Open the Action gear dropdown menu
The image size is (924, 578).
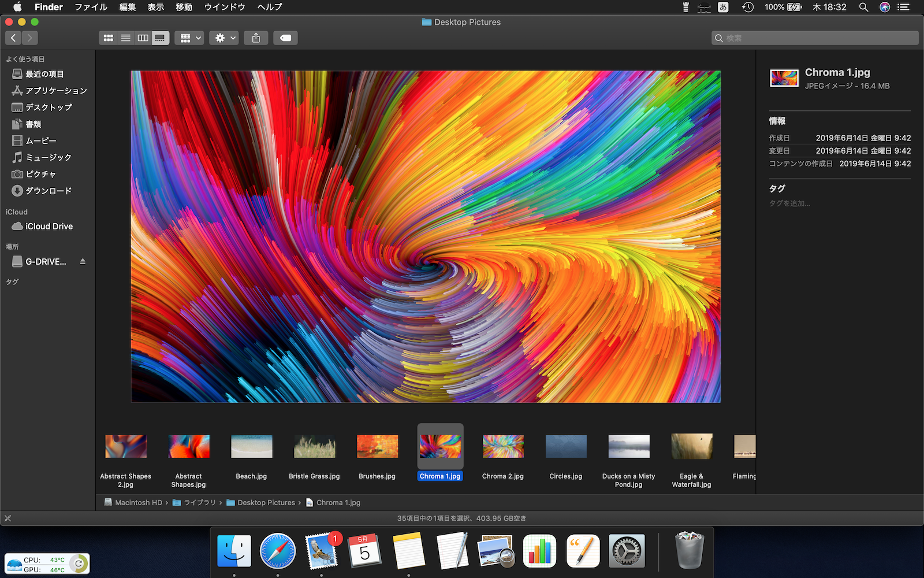(x=224, y=38)
